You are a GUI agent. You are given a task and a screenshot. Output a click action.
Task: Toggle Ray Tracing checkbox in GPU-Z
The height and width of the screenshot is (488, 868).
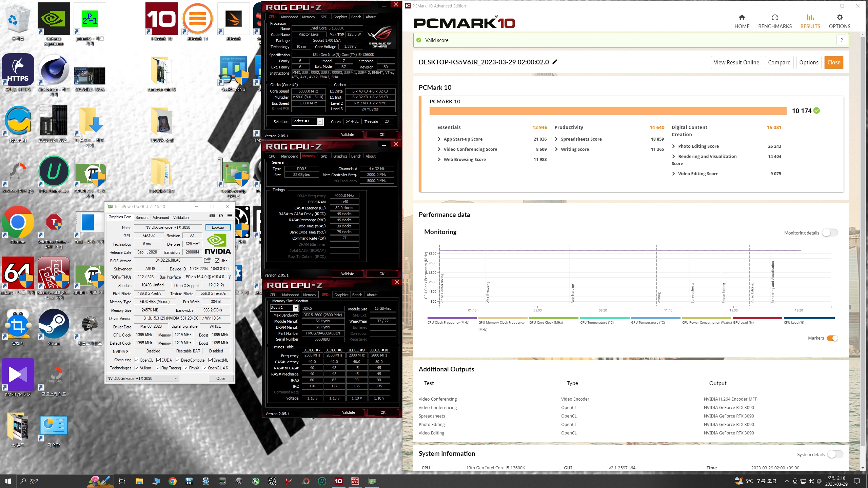[158, 368]
